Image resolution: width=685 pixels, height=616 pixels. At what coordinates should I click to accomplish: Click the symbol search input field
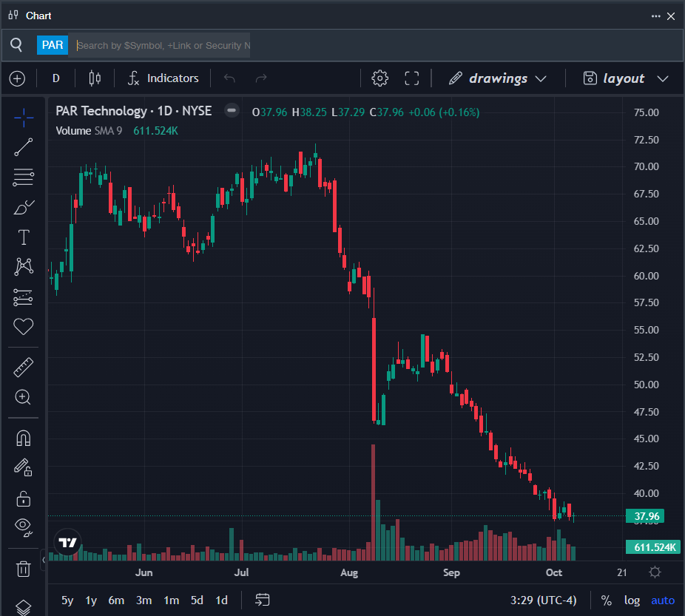[x=163, y=45]
